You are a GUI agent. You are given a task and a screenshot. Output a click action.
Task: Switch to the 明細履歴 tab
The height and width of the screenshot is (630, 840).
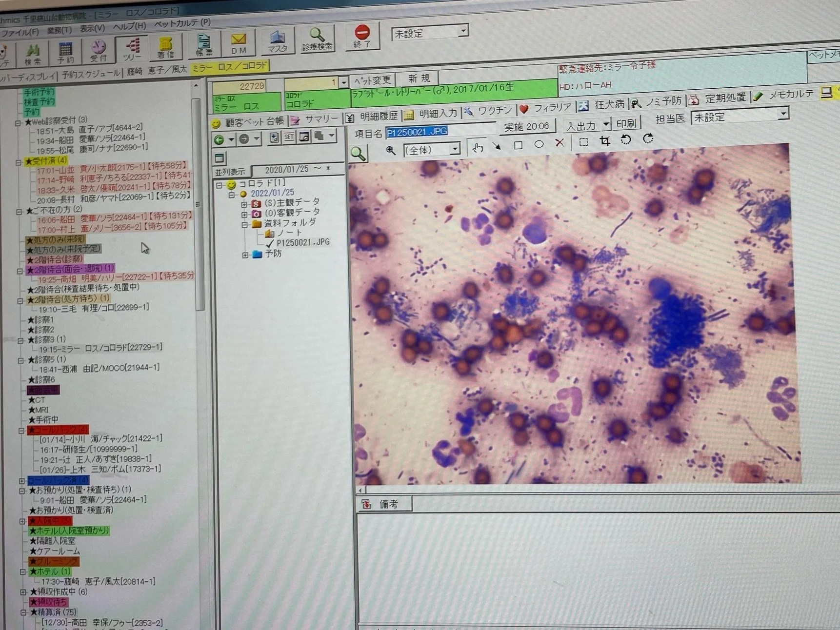point(373,117)
